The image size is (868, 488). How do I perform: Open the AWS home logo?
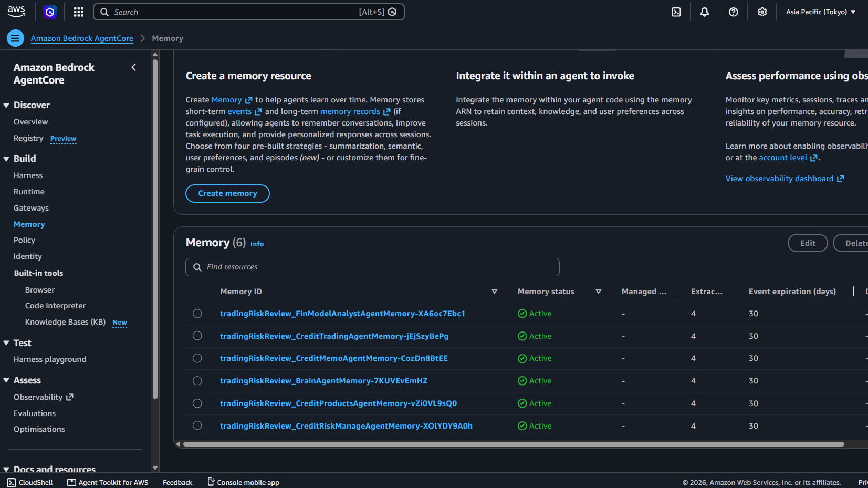tap(17, 12)
